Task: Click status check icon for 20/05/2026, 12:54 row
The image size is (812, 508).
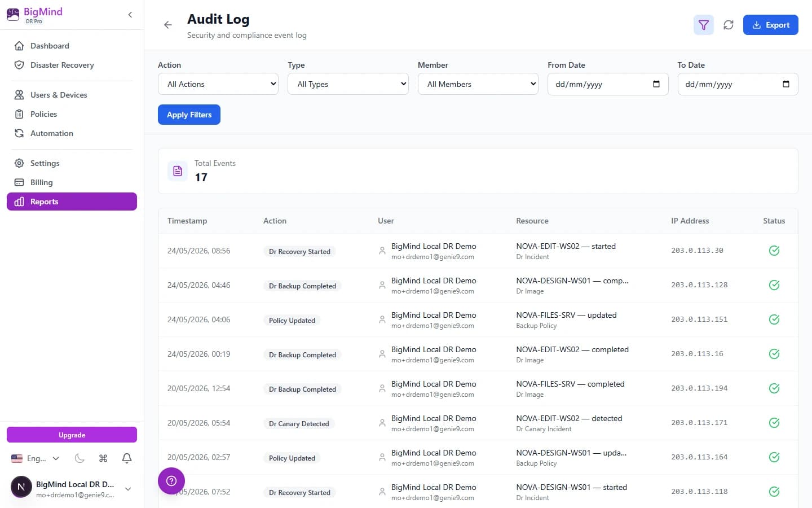Action: 774,388
